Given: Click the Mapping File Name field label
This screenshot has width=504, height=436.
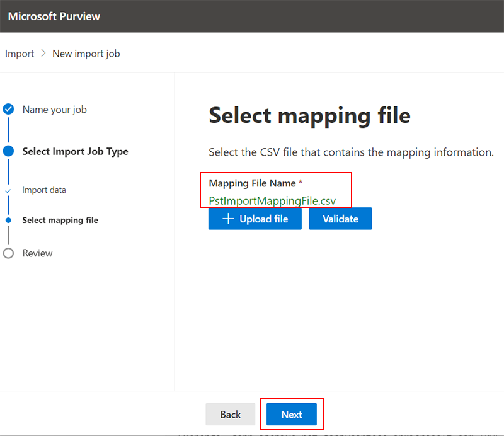Looking at the screenshot, I should click(x=252, y=183).
